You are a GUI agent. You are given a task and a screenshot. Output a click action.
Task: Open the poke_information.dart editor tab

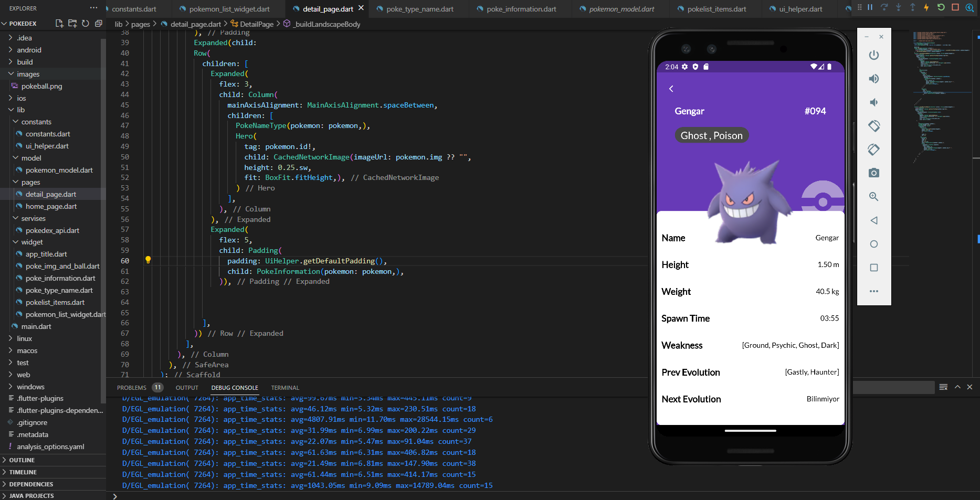point(521,9)
